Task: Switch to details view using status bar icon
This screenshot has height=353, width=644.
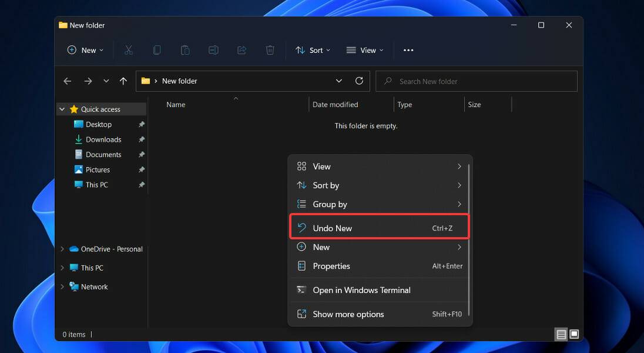Action: click(x=561, y=334)
